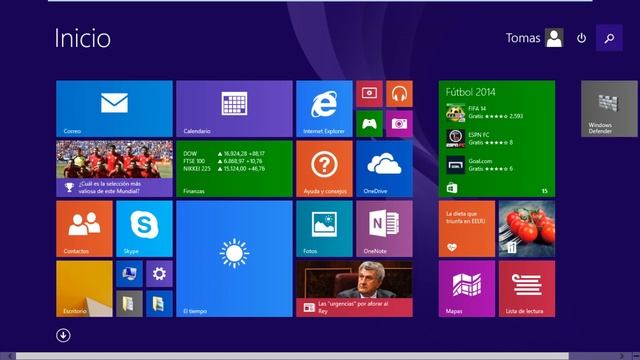640x360 pixels.
Task: Open the Mapas tile
Action: pyautogui.click(x=467, y=289)
